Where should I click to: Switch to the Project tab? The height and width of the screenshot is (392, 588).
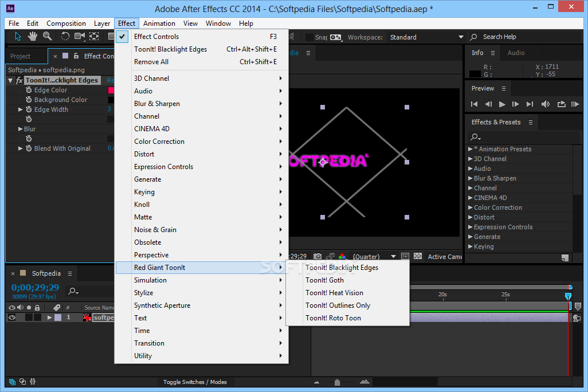20,56
